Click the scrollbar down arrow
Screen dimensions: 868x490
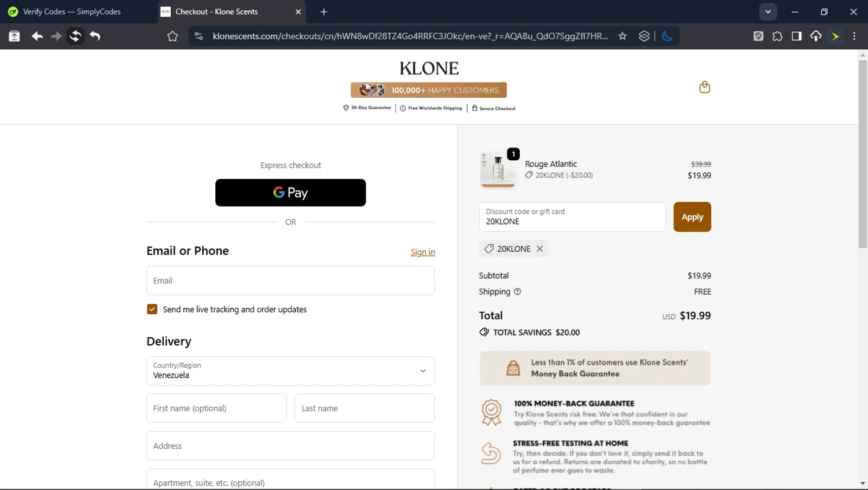[863, 484]
